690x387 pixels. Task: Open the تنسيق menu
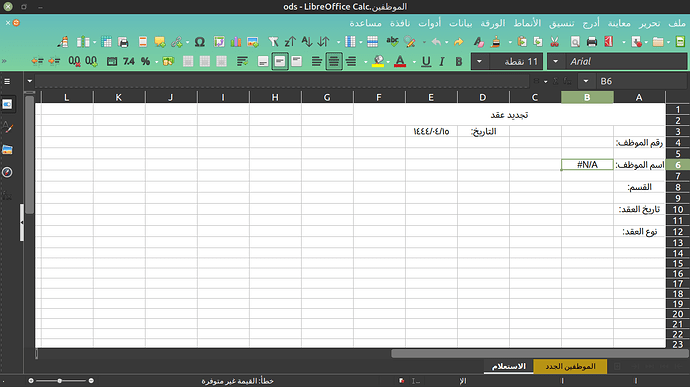[561, 23]
